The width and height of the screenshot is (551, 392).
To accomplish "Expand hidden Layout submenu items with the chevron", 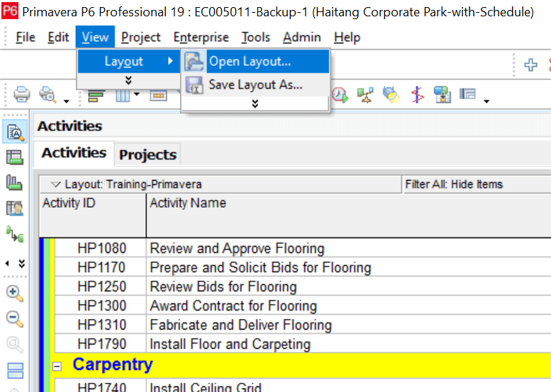I will coord(255,103).
